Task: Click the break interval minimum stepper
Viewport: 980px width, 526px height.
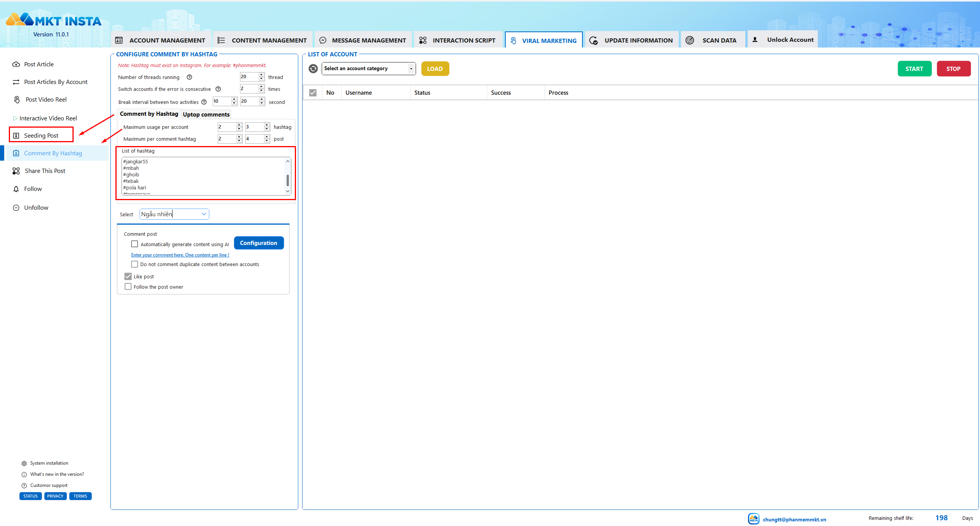Action: coord(234,101)
